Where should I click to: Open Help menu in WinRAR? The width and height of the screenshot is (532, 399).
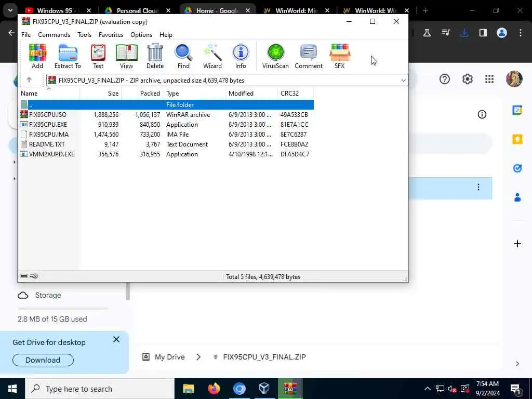[166, 35]
